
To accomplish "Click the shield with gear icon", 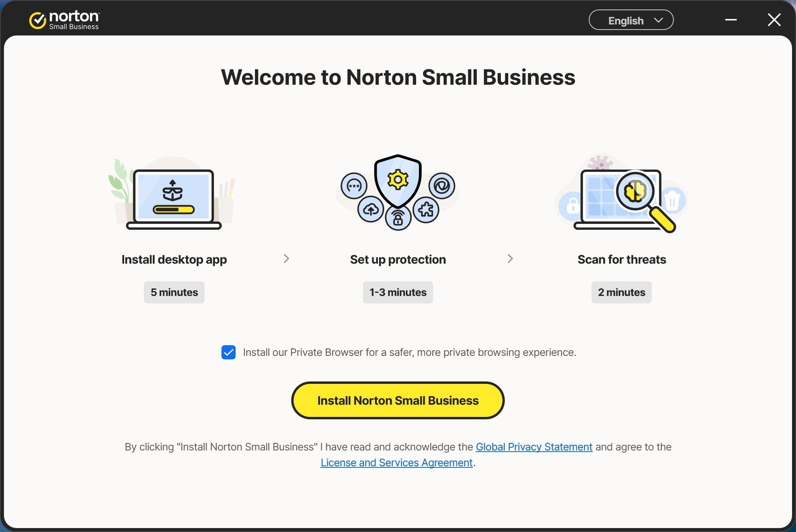I will (398, 180).
